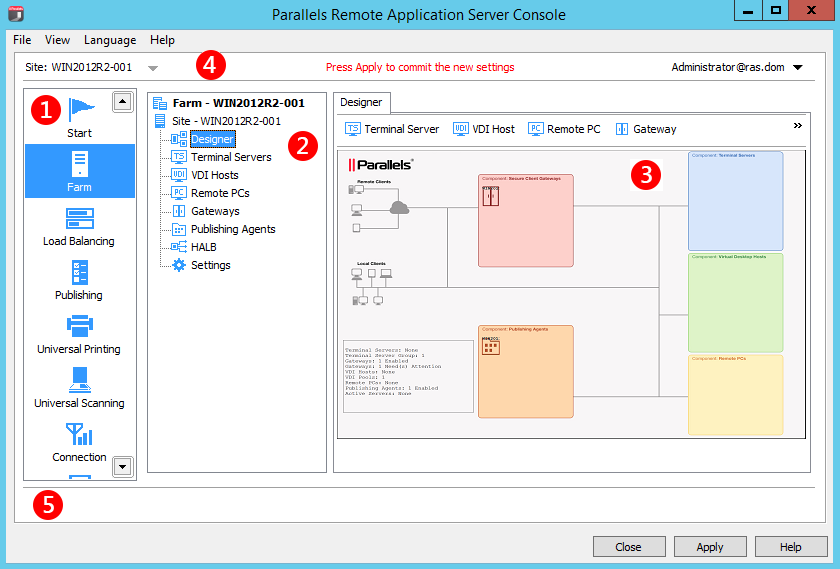Open the Start category flag icon
This screenshot has width=840, height=569.
pyautogui.click(x=80, y=109)
